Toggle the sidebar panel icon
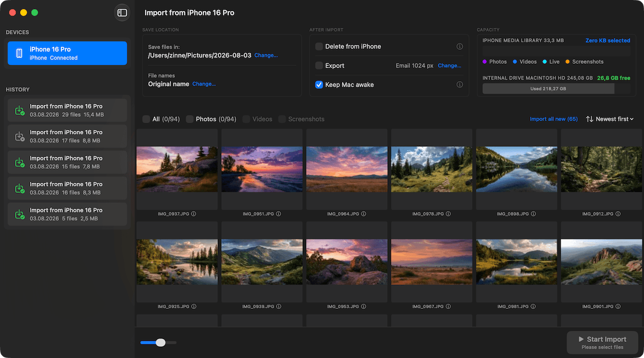The width and height of the screenshot is (644, 358). (x=122, y=13)
